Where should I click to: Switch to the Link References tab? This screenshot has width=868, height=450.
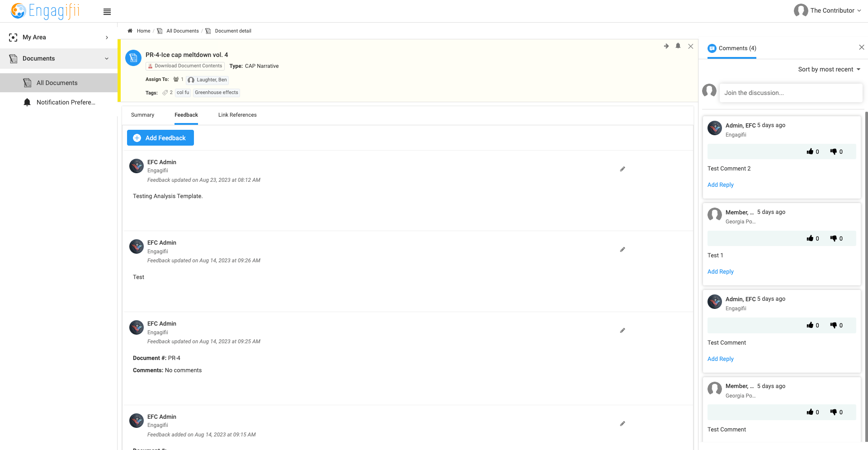[x=237, y=115]
